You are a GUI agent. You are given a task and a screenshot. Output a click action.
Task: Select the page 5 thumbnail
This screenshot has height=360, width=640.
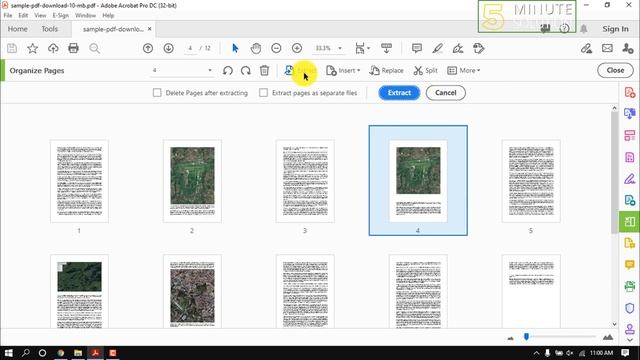tap(531, 181)
